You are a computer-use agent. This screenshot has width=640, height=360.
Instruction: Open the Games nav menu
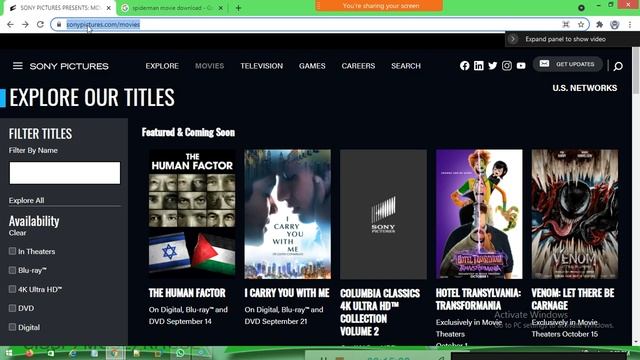(x=312, y=66)
